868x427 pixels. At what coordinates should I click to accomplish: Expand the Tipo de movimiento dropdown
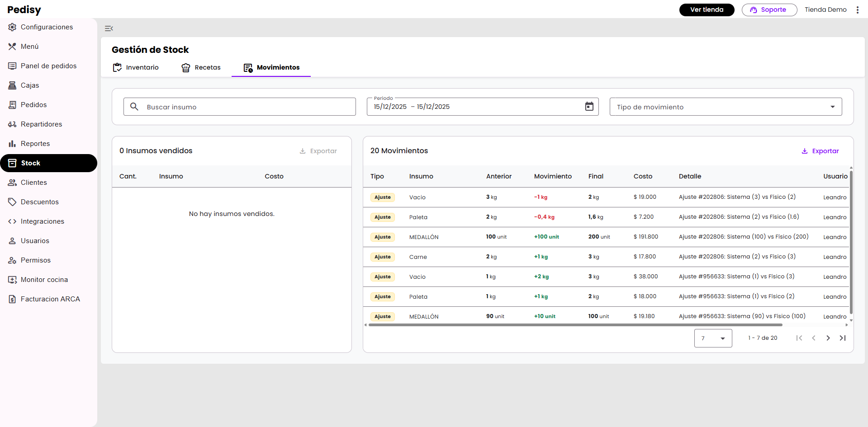726,107
